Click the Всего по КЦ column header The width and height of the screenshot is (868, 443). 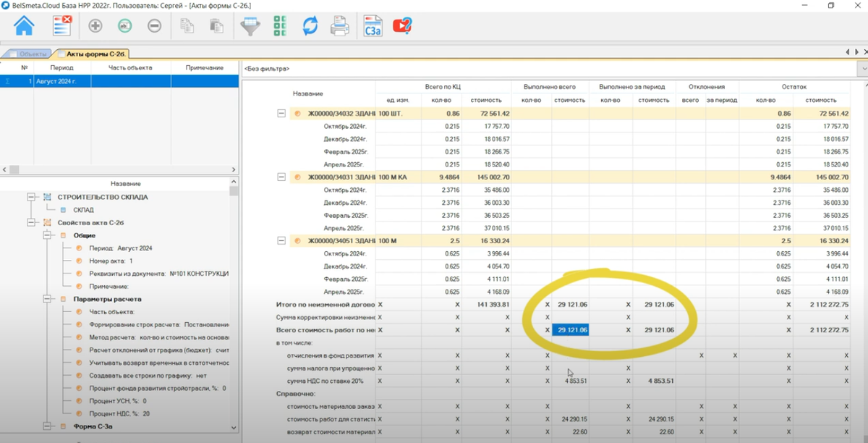point(443,86)
